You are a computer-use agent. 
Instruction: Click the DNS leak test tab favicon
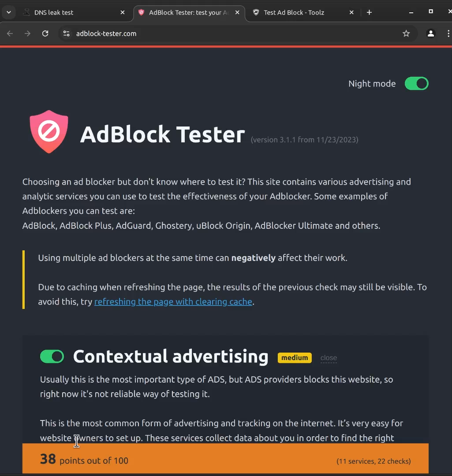27,12
